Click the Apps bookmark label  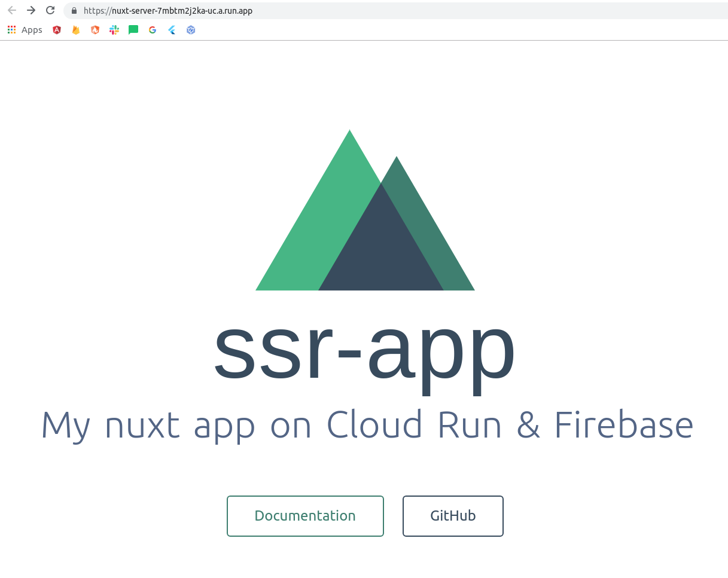[x=32, y=29]
